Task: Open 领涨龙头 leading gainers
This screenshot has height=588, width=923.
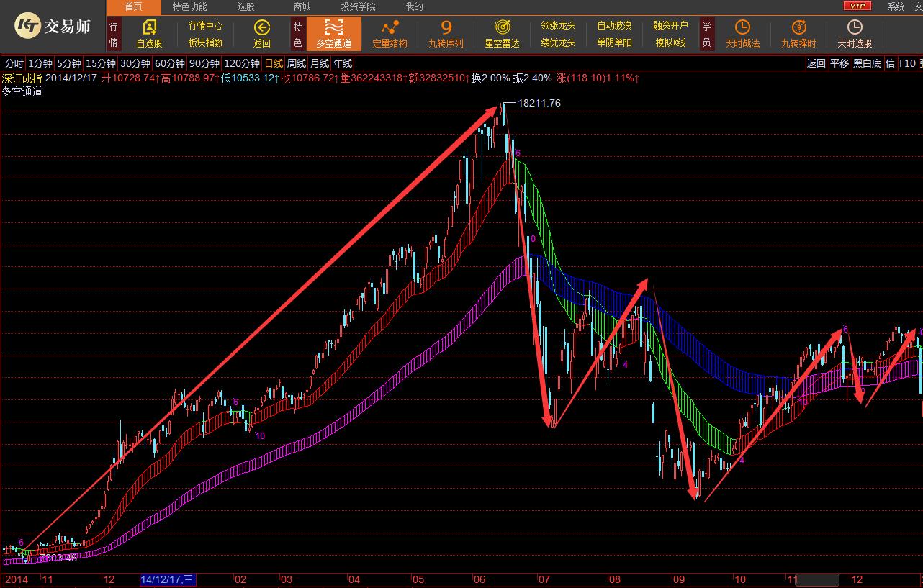Action: coord(559,25)
